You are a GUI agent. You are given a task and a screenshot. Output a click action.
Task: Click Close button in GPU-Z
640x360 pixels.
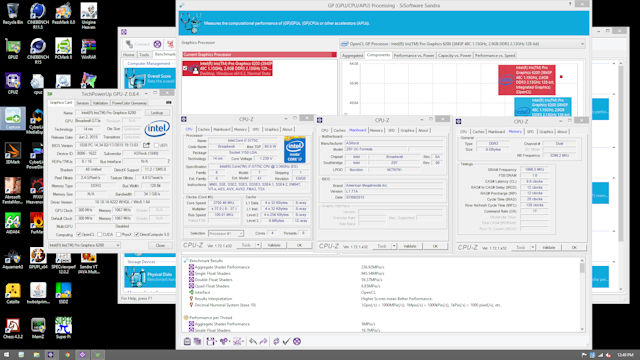pos(160,245)
